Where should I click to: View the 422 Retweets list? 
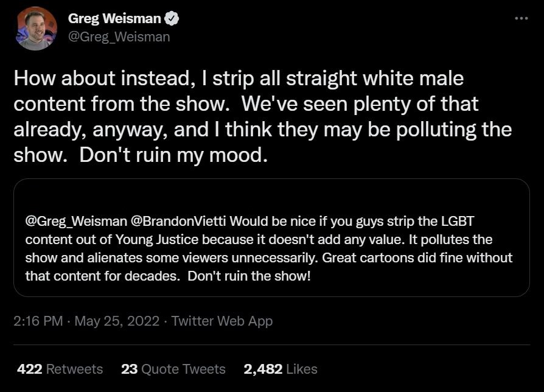click(60, 369)
